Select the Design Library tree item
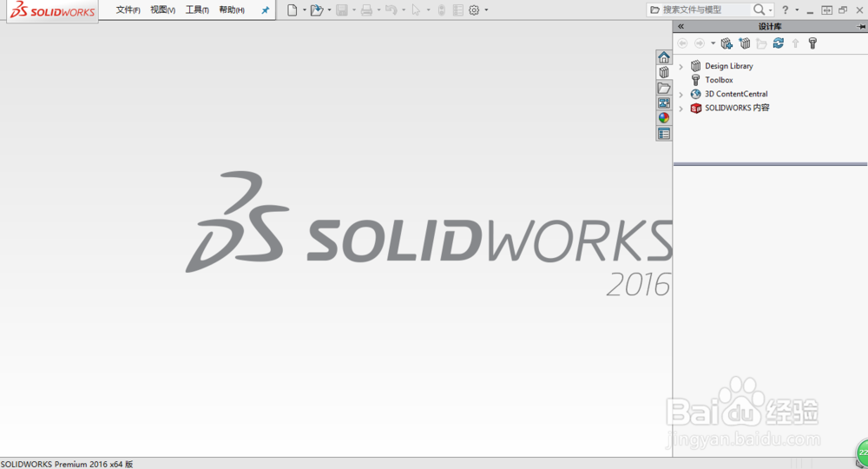This screenshot has width=868, height=469. click(728, 66)
